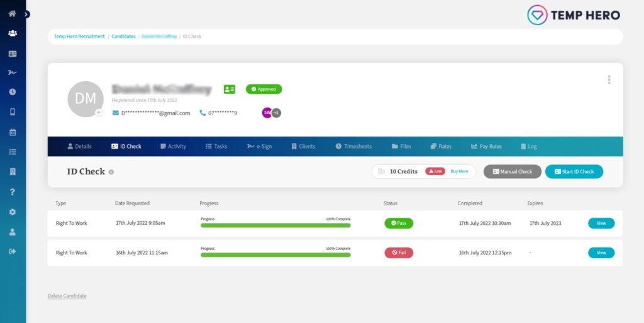Open the clock timesheets icon in sidebar

[13, 92]
